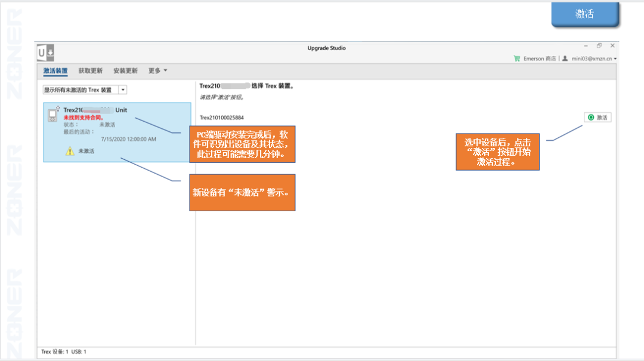Expand the 更多 menu
644x361 pixels.
[x=157, y=70]
